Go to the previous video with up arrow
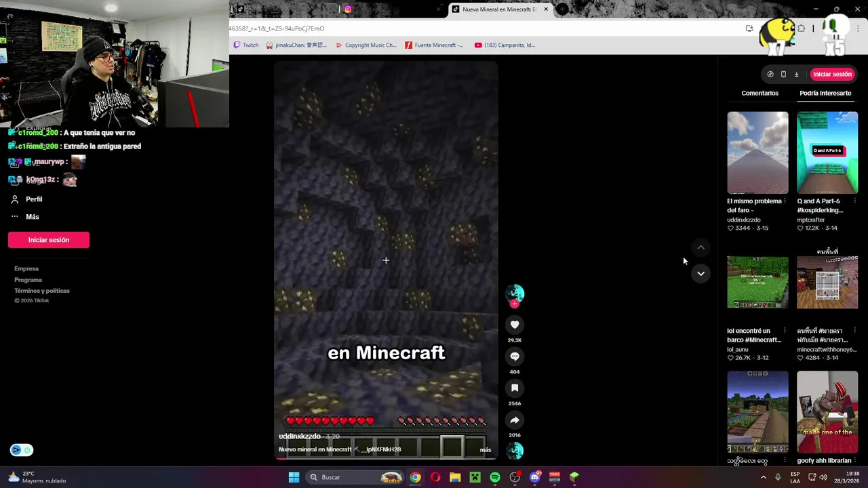Screen dimensions: 868x488 (x=701, y=248)
